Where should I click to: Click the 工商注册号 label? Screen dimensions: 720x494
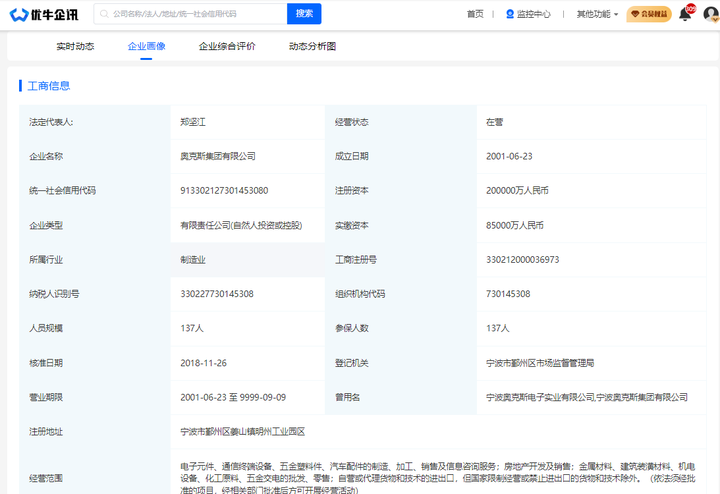[x=356, y=260]
